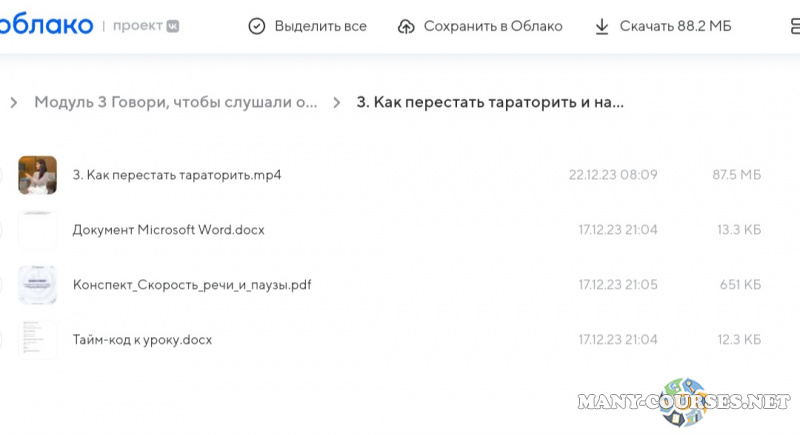Open Документ Microsoft Word.docx by its name
The height and width of the screenshot is (435, 800).
[x=169, y=230]
